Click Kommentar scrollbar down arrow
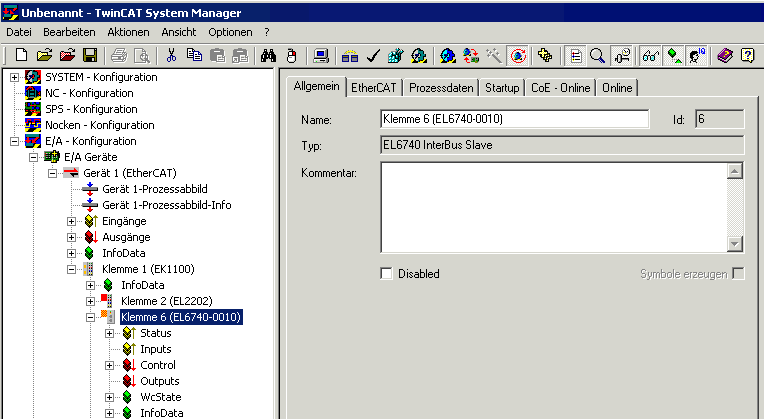Screen dimensions: 764x419 pyautogui.click(x=734, y=244)
